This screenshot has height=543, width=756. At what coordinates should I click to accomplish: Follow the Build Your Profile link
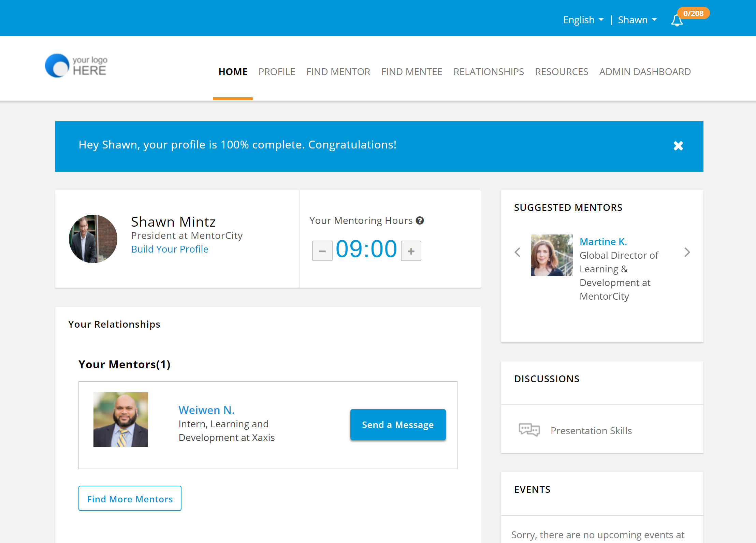point(170,249)
